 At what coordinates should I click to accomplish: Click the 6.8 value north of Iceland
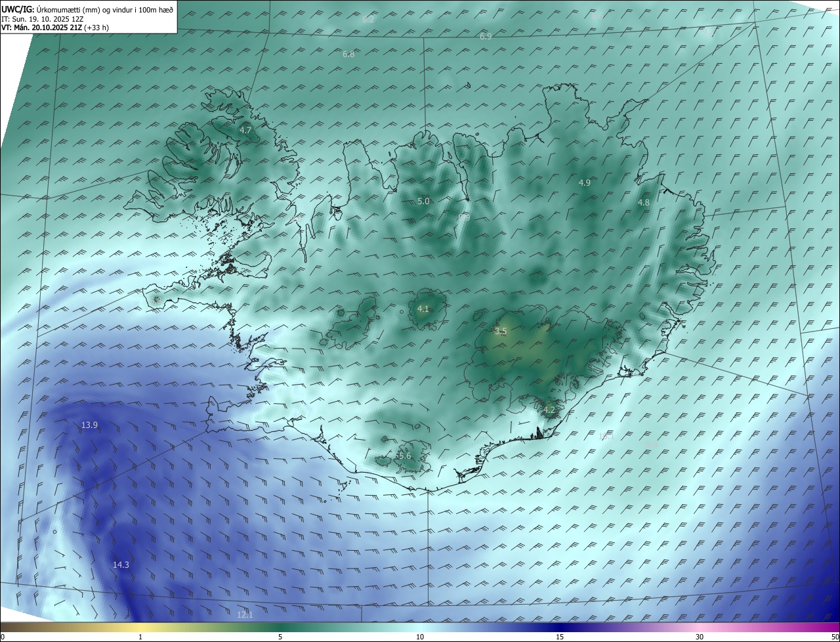pos(348,54)
